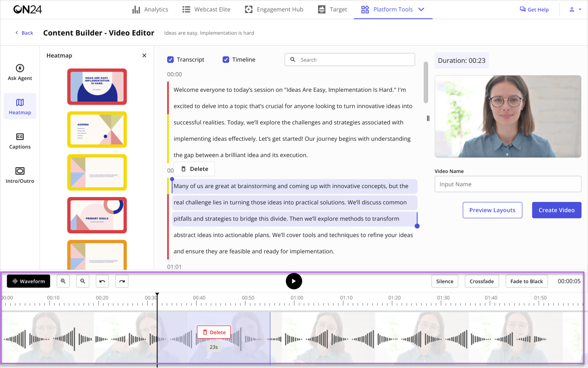The width and height of the screenshot is (588, 368).
Task: Focus the transcript Search field
Action: [350, 60]
